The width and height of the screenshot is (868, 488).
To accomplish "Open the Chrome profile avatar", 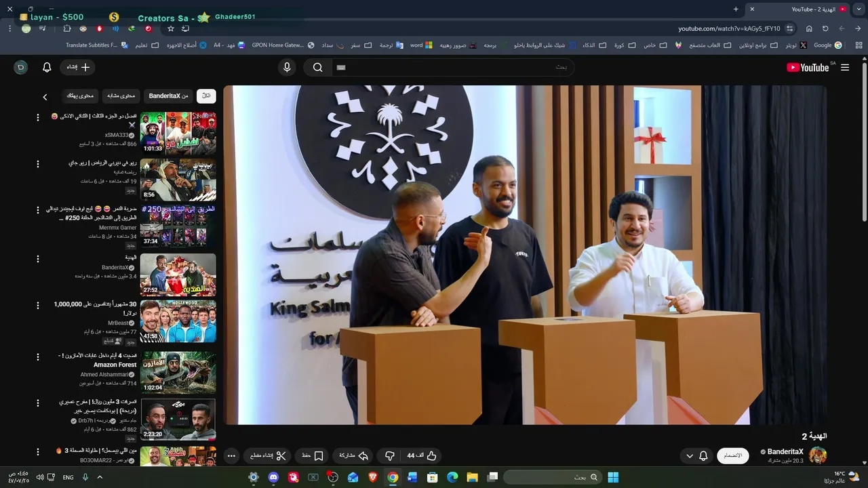I will coord(26,28).
